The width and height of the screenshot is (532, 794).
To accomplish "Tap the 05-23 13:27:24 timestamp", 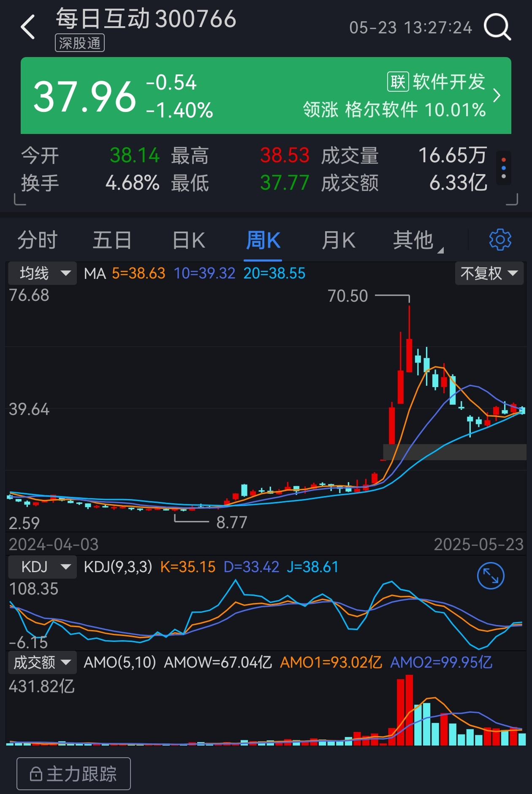I will 410,28.
